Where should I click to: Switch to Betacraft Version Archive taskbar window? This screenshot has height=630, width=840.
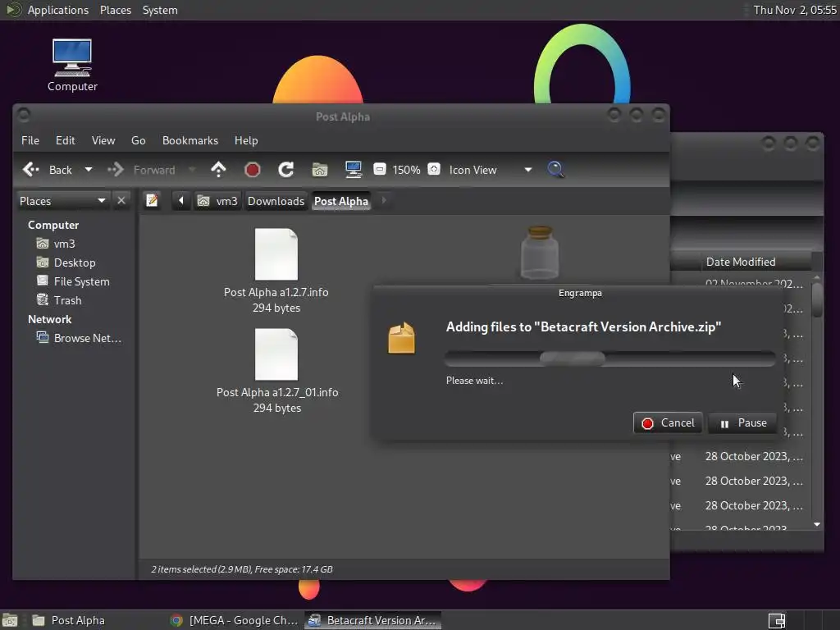pyautogui.click(x=373, y=620)
